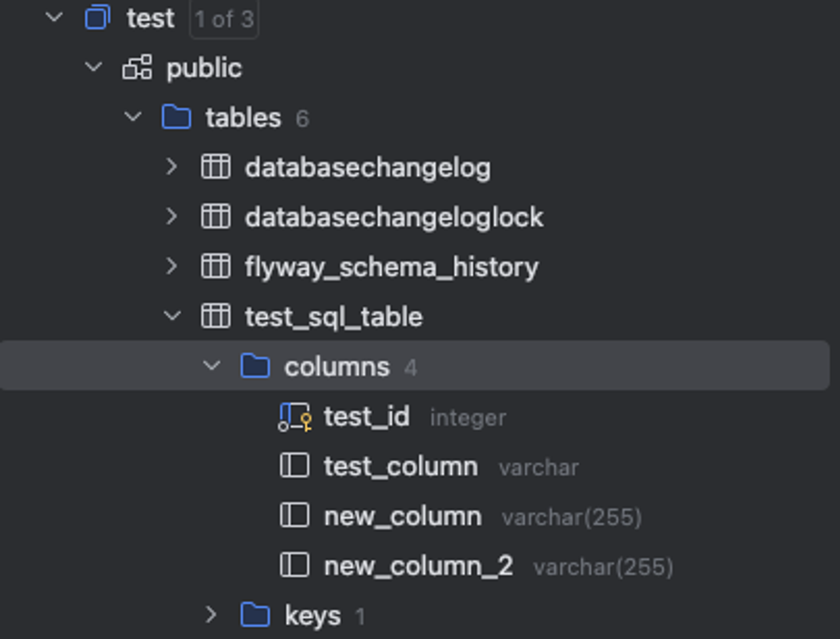Open the '1 of 3' schema selector
The width and height of the screenshot is (840, 639).
[224, 19]
